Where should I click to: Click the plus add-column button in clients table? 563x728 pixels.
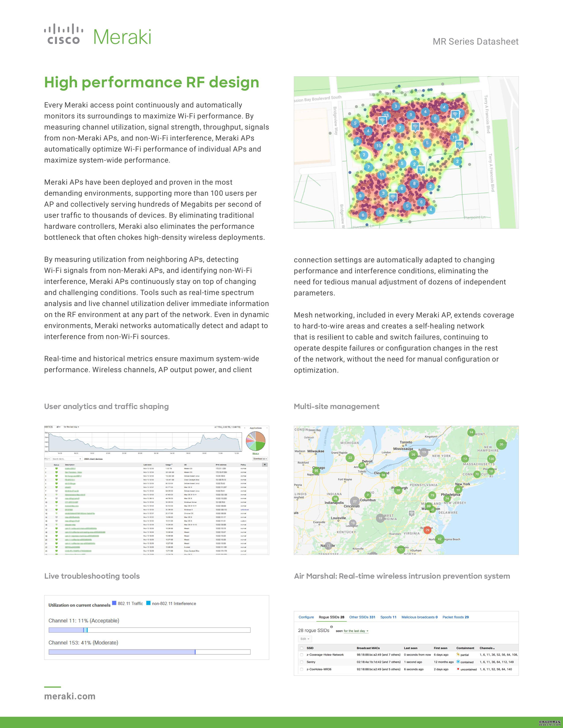[265, 464]
